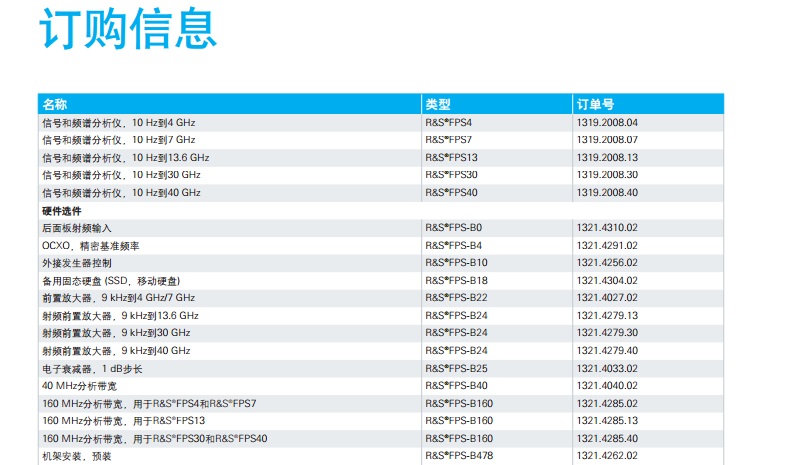Select the 订单号 column header
Image resolution: width=792 pixels, height=465 pixels.
tap(594, 104)
